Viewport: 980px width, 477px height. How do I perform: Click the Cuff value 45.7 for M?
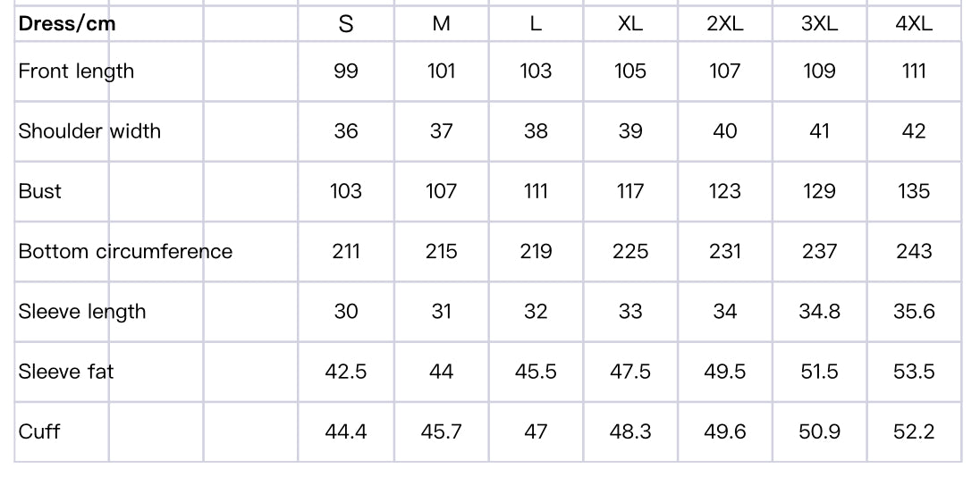coord(441,431)
